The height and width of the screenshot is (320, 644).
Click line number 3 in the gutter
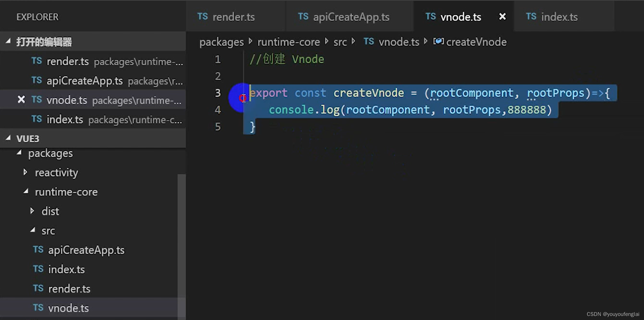tap(218, 93)
